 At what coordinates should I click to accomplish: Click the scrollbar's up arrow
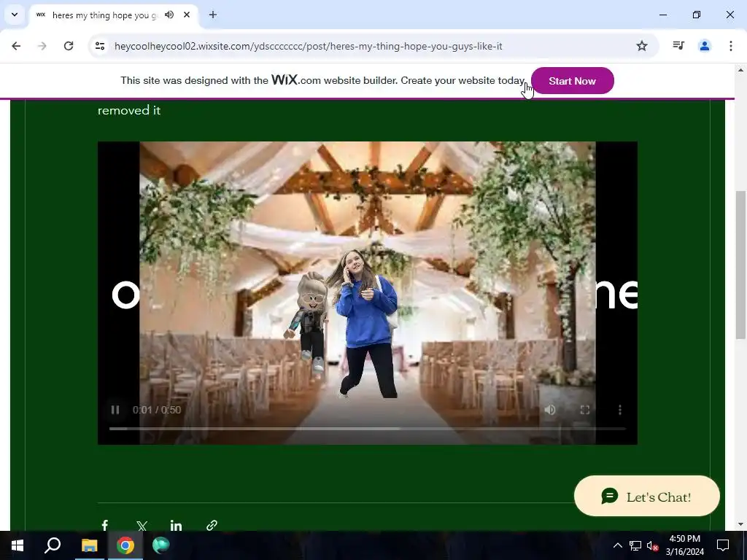click(740, 71)
